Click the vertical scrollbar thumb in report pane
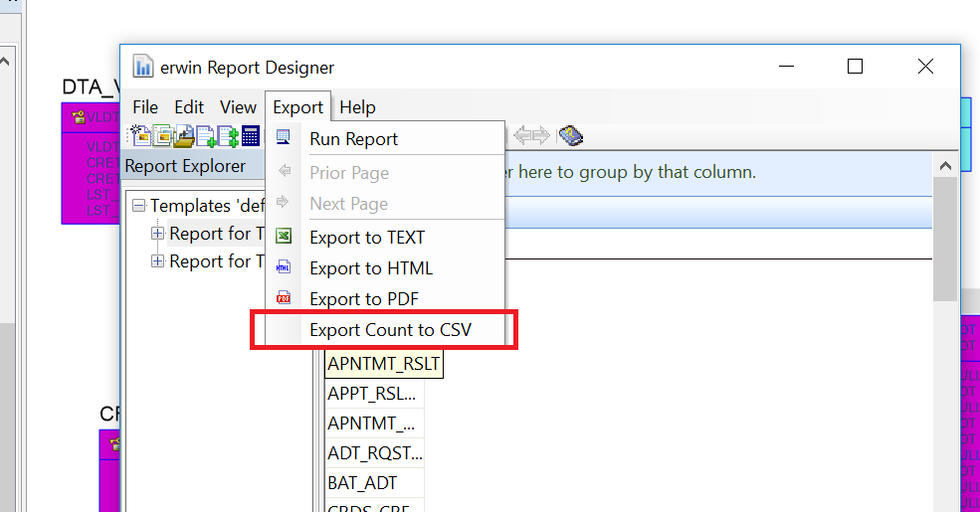 pyautogui.click(x=945, y=240)
